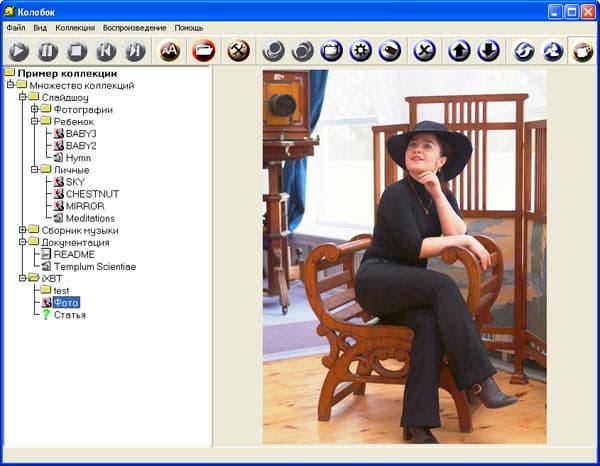This screenshot has height=466, width=600.
Task: Click the blue folder toolbar icon
Action: pyautogui.click(x=331, y=51)
